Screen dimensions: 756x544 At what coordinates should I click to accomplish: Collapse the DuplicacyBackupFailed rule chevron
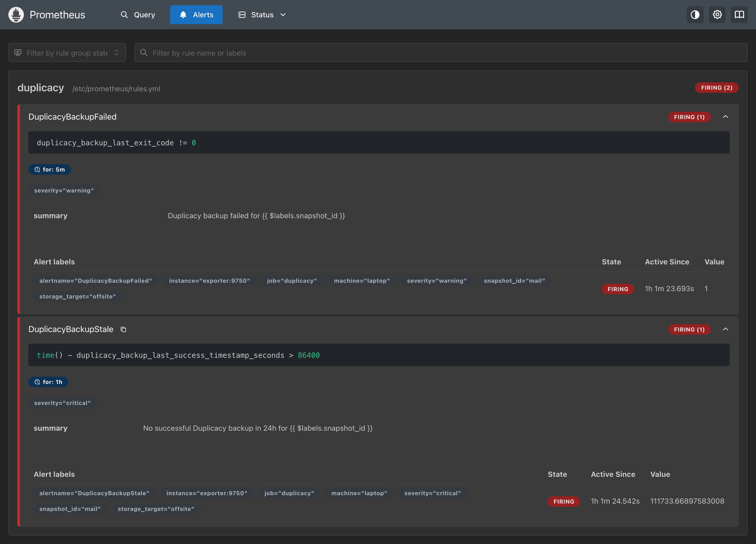725,117
